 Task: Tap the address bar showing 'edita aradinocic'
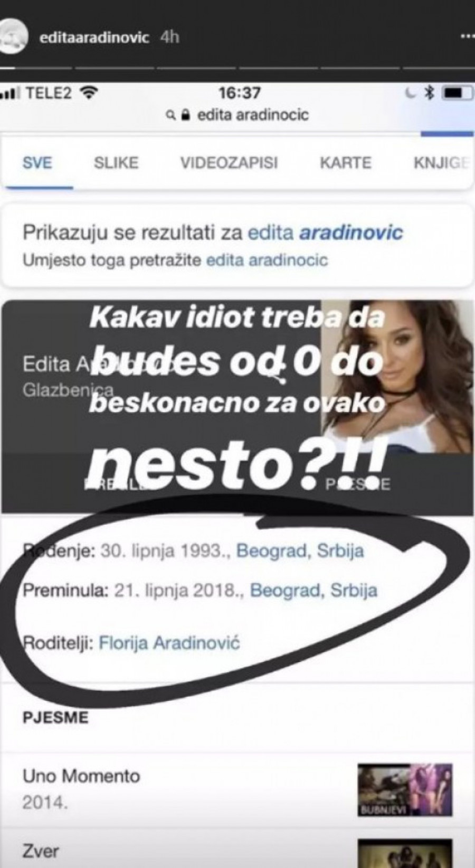237,115
